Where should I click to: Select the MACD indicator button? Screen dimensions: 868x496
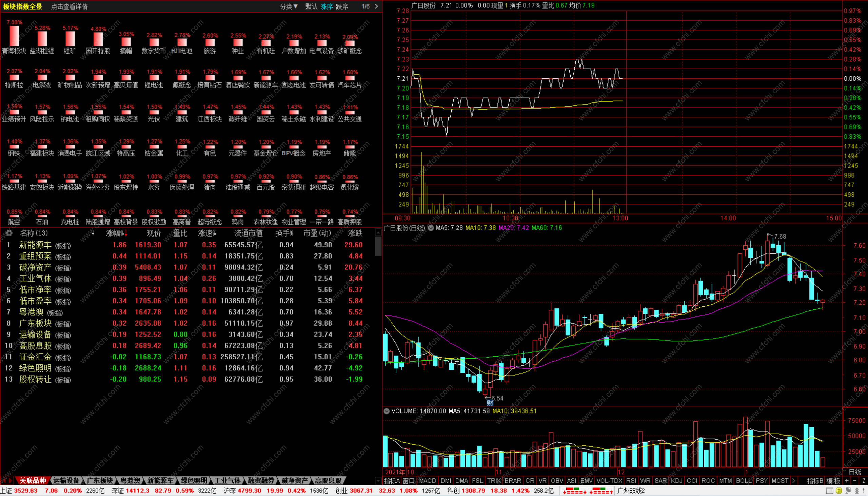(x=427, y=481)
